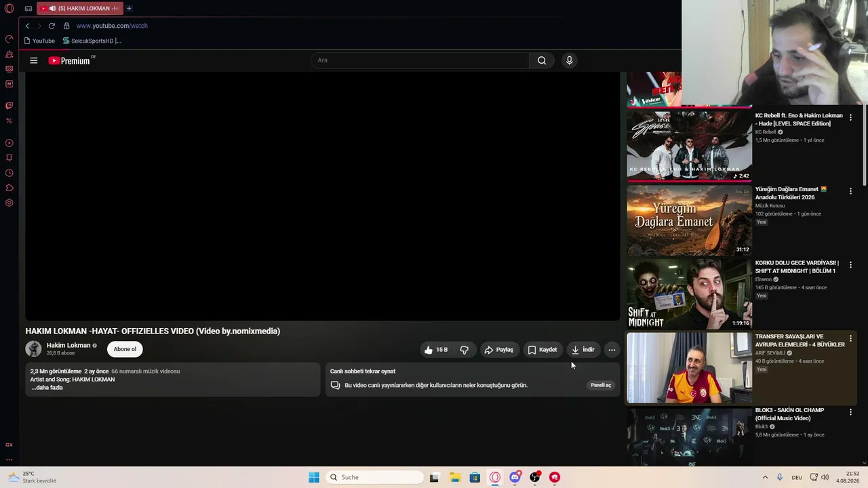Open the Windows Start menu
The height and width of the screenshot is (488, 868).
(314, 477)
